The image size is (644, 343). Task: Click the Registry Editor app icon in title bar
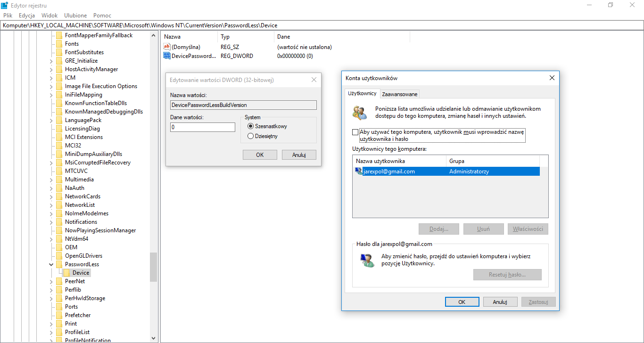[5, 5]
